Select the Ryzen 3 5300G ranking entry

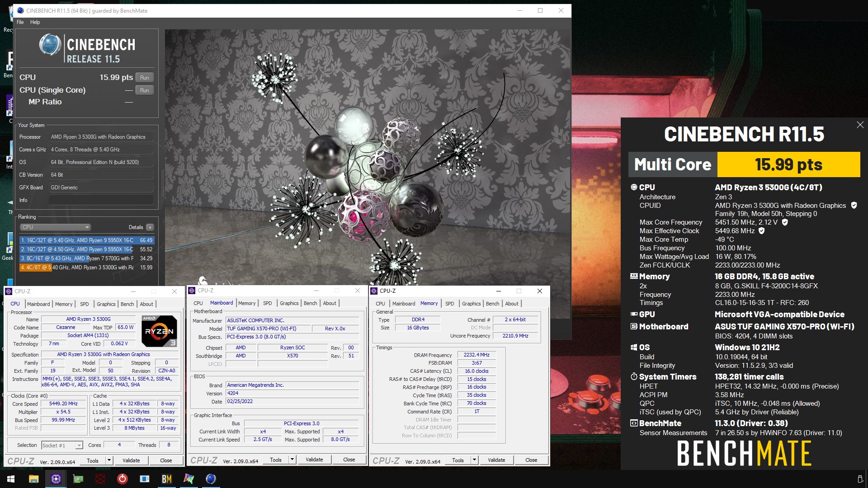[87, 267]
